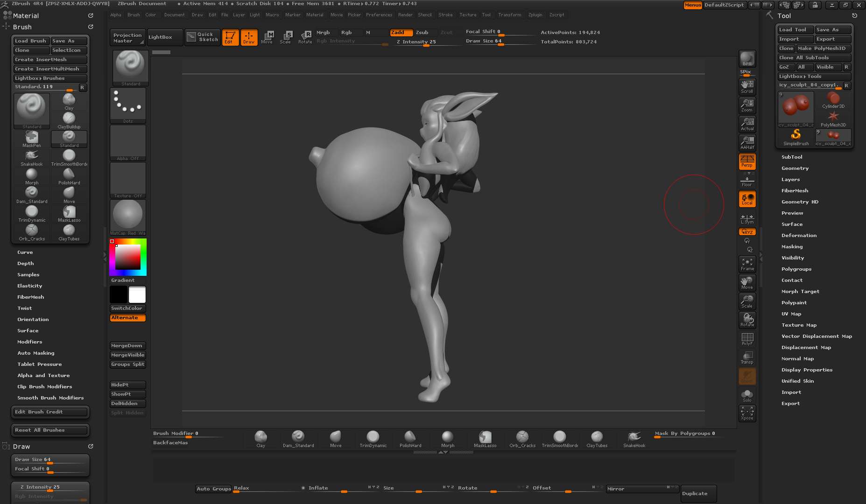Expand the Auto Masking brush section
The width and height of the screenshot is (866, 504).
click(36, 353)
